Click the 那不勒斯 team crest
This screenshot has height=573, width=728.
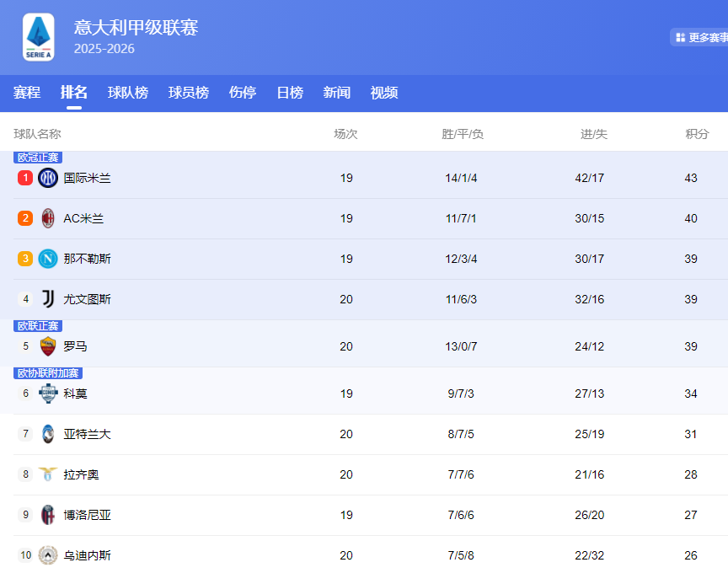pos(48,259)
